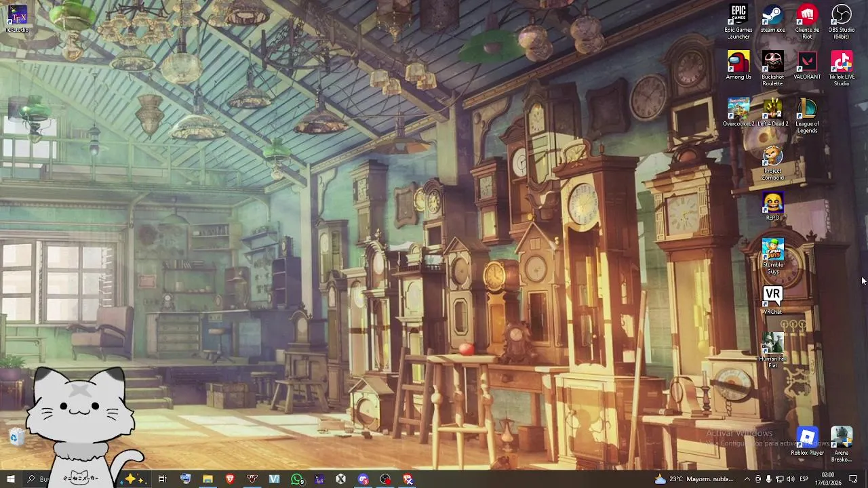Select the Buckshot Roulette shortcut

772,69
